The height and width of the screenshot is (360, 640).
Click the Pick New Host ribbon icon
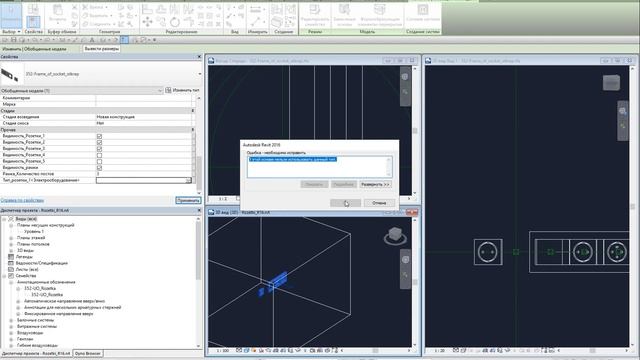344,10
